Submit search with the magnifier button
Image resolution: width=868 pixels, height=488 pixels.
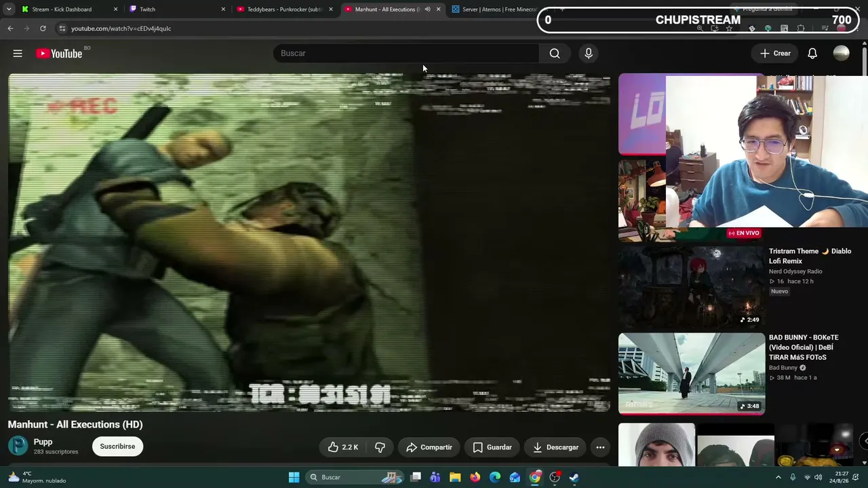(x=555, y=54)
